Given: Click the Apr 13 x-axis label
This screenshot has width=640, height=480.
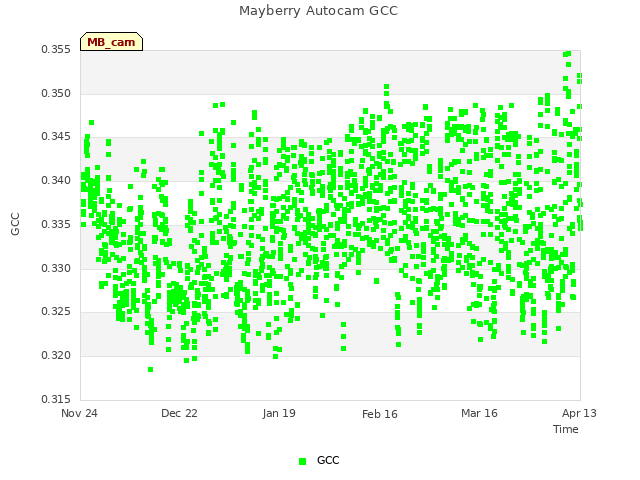Looking at the screenshot, I should point(579,413).
